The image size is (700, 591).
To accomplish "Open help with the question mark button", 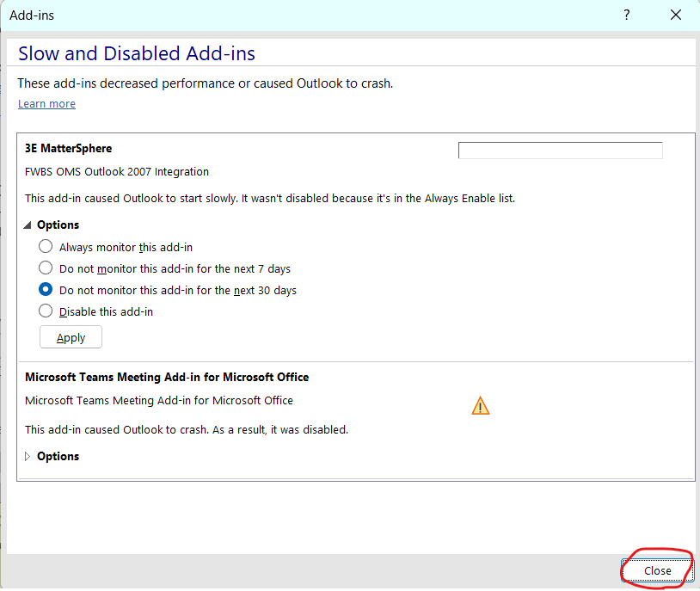I will [627, 15].
